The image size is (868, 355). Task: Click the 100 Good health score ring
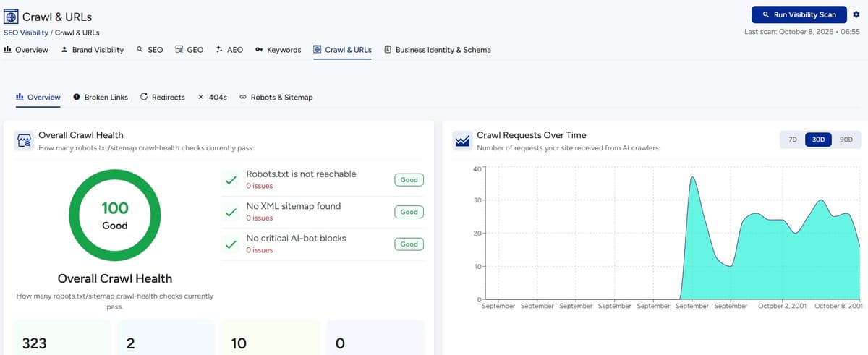[114, 215]
